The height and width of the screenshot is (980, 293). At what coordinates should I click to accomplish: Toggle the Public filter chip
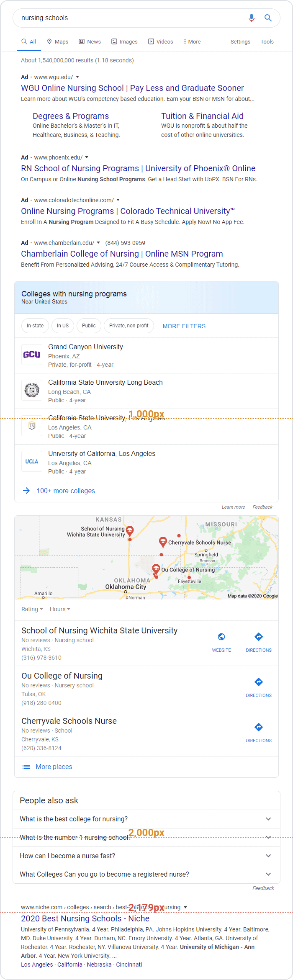pos(89,326)
